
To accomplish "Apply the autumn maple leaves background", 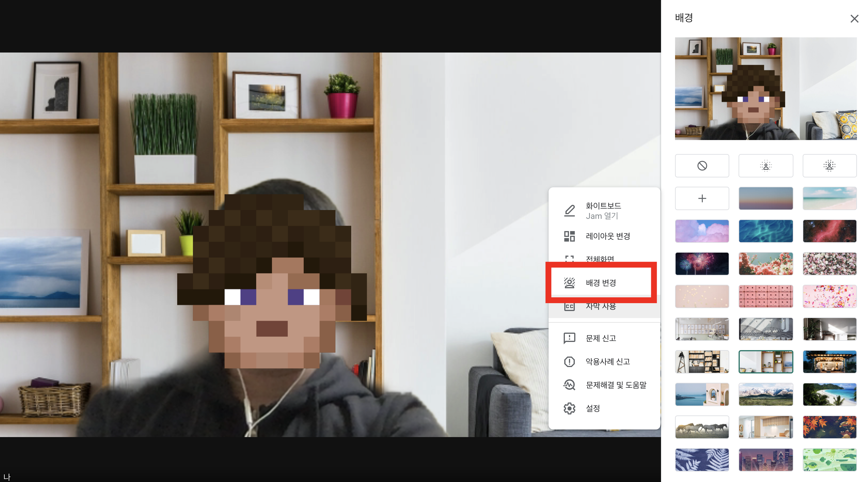I will tap(829, 427).
